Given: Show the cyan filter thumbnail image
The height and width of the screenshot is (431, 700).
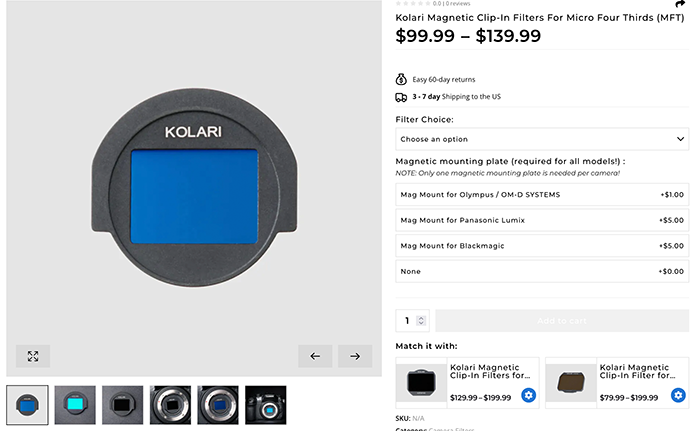Looking at the screenshot, I should (x=75, y=405).
